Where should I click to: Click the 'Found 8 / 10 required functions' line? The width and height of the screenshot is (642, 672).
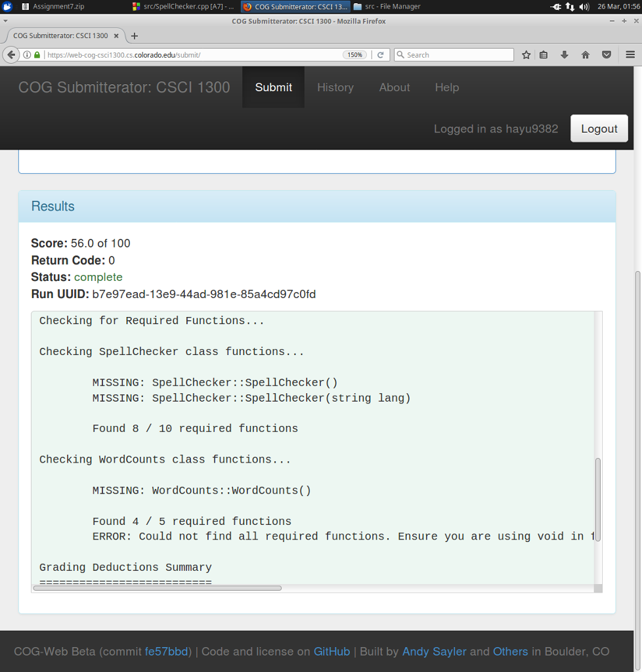(x=195, y=429)
